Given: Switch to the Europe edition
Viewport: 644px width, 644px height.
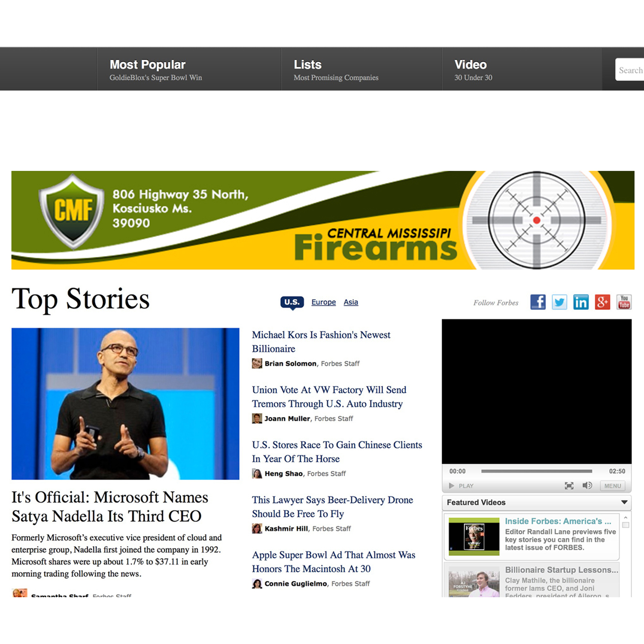Looking at the screenshot, I should pyautogui.click(x=324, y=302).
